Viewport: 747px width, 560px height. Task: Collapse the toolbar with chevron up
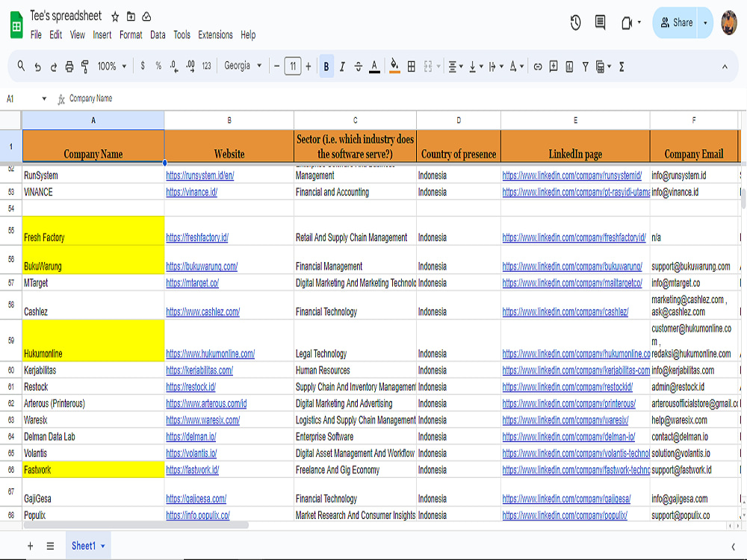[725, 66]
